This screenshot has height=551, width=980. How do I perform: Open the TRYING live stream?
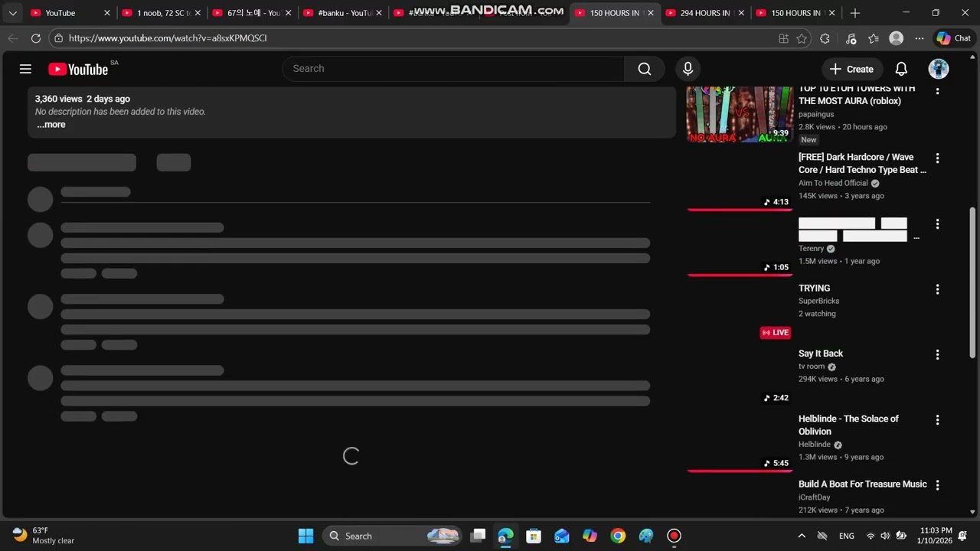[814, 289]
